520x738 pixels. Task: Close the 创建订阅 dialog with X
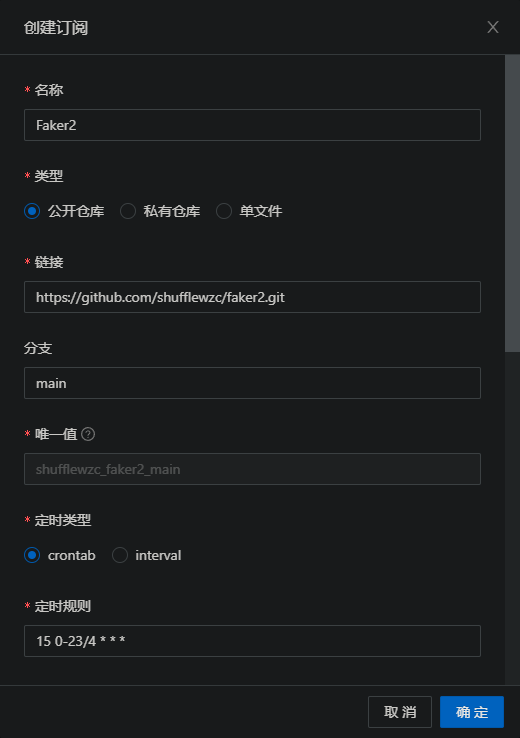tap(492, 27)
